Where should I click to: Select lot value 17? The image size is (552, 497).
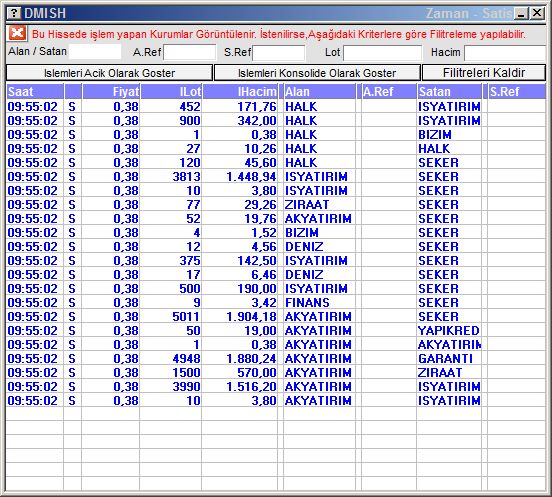click(193, 275)
